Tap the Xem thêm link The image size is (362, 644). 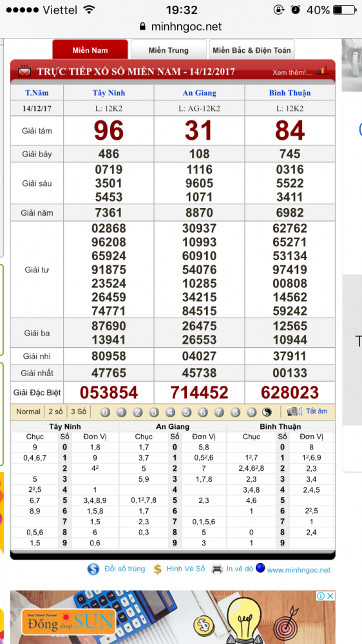(292, 73)
